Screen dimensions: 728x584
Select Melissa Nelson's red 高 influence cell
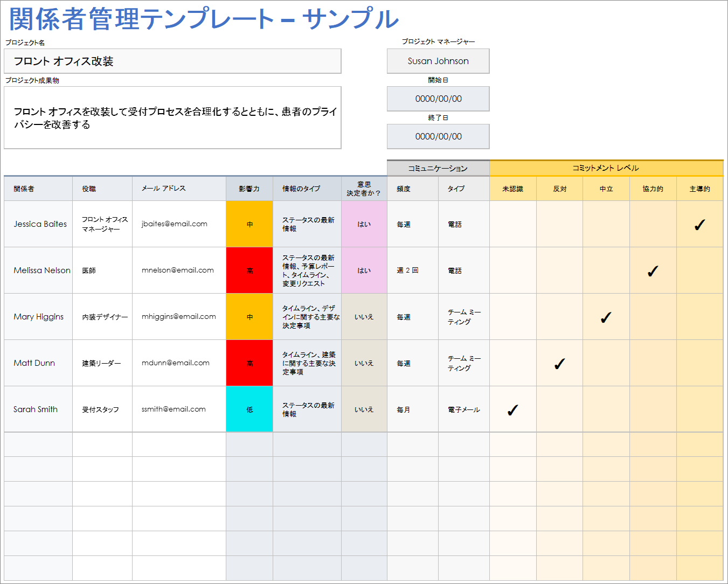click(249, 270)
